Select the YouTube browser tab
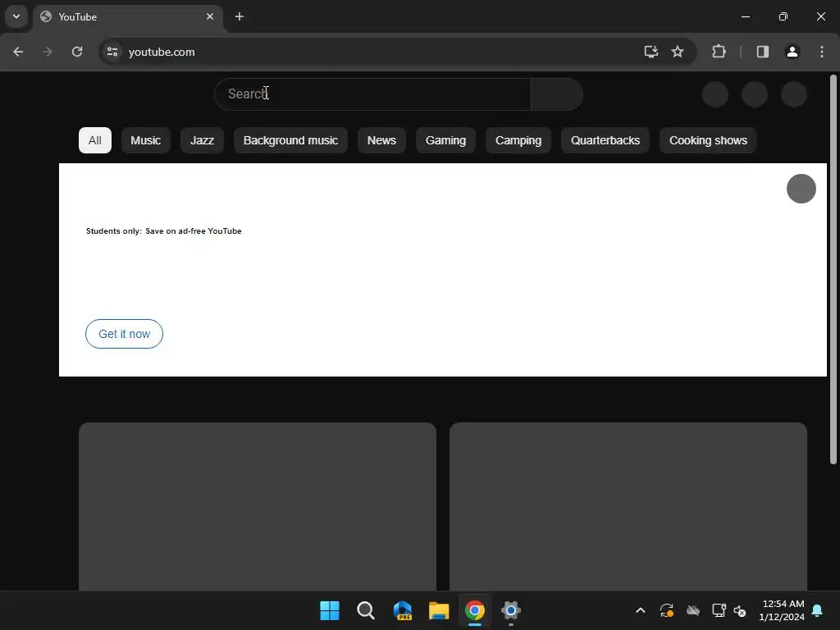This screenshot has height=630, width=840. (128, 16)
